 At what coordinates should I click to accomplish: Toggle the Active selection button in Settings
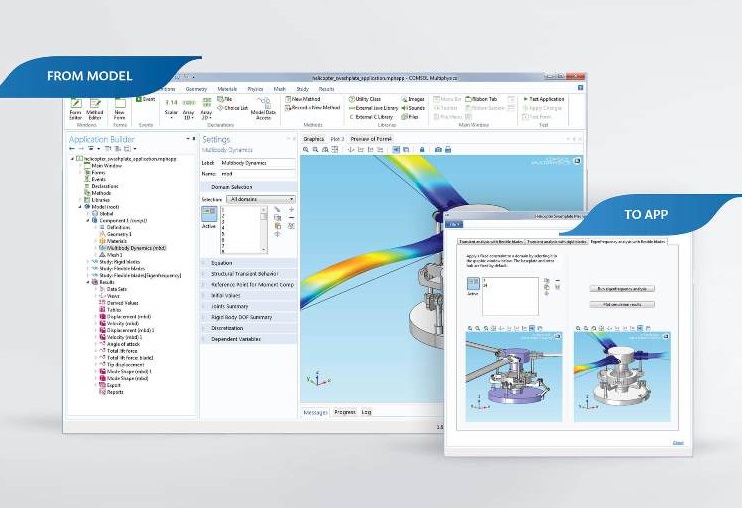210,215
